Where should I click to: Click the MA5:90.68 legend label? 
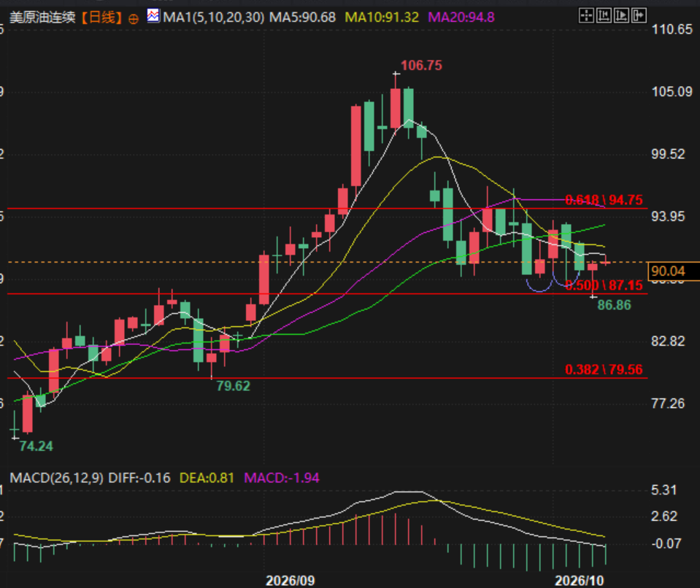point(302,18)
